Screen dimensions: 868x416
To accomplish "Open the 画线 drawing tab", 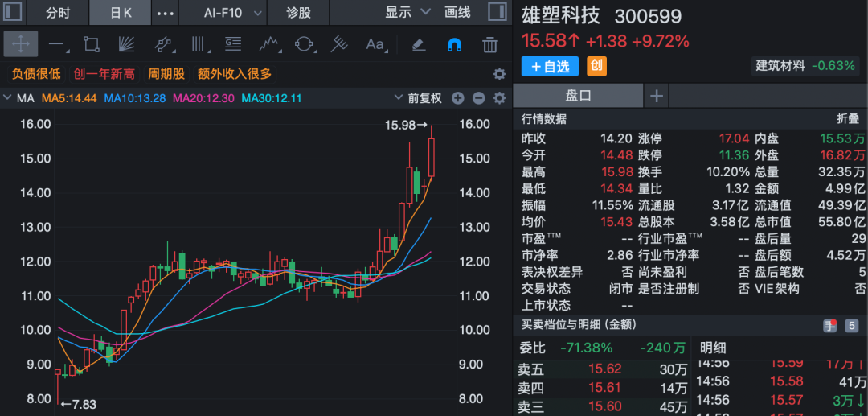I will pyautogui.click(x=457, y=12).
